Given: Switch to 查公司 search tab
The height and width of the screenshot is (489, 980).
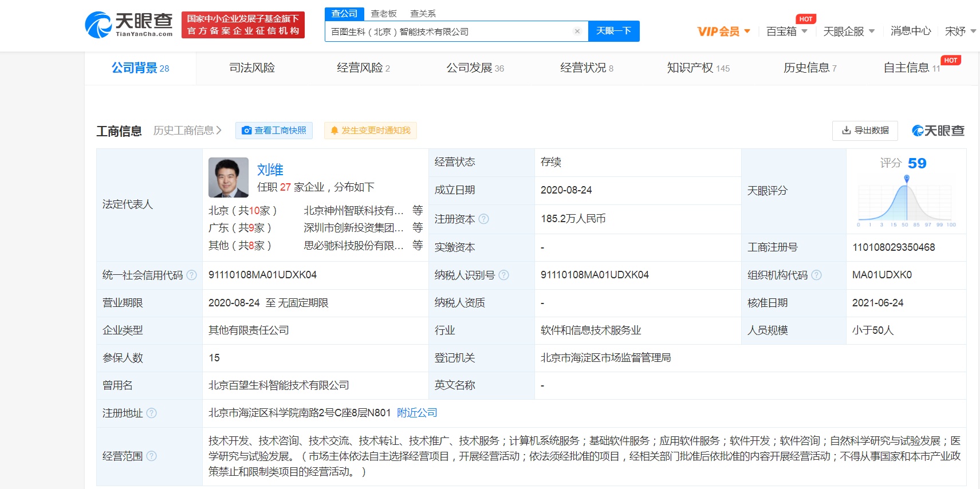Looking at the screenshot, I should pyautogui.click(x=344, y=13).
